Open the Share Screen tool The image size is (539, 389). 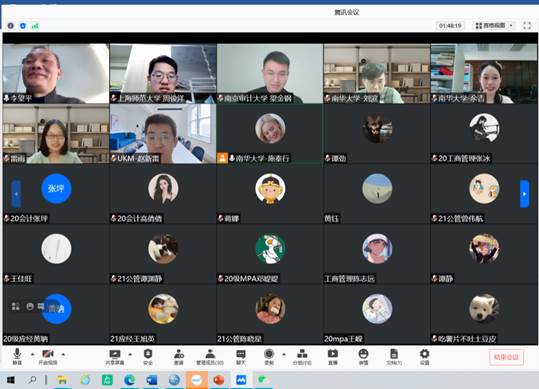[x=115, y=356]
